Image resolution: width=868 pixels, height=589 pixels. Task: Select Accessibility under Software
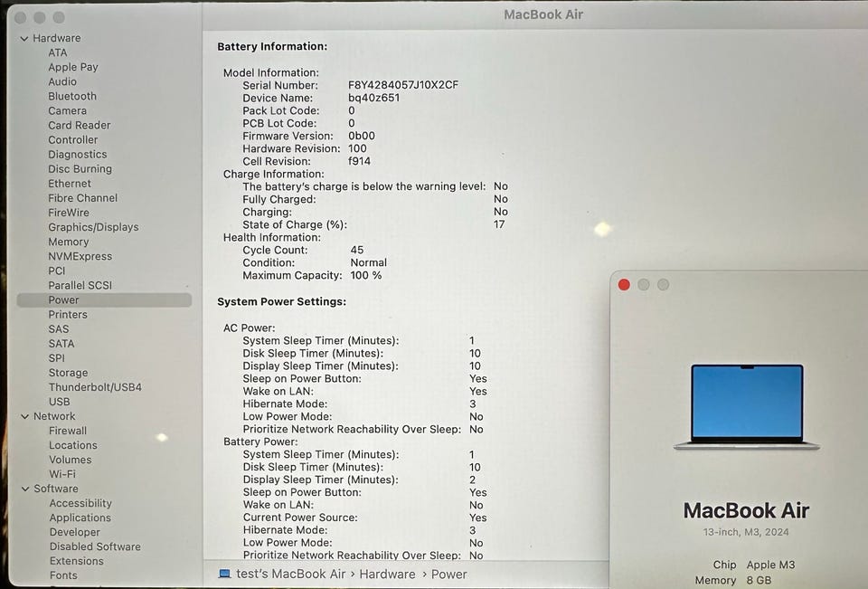pyautogui.click(x=80, y=503)
